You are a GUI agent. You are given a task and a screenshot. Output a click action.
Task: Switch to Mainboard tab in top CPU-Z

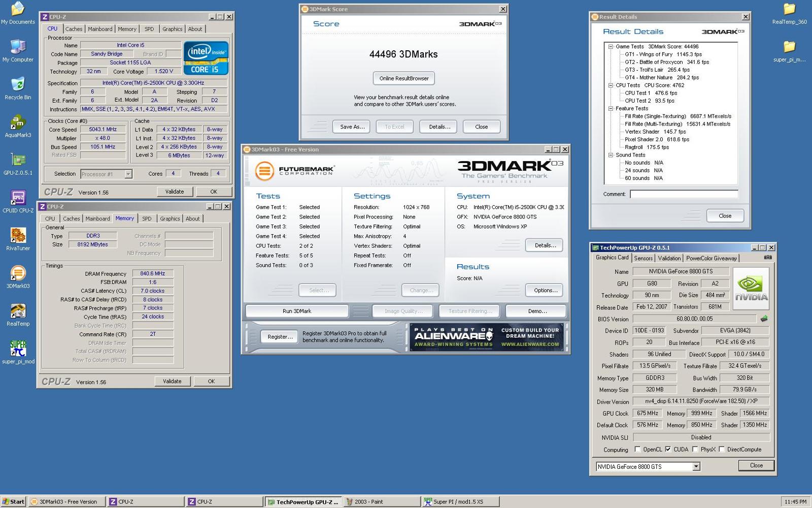[100, 29]
